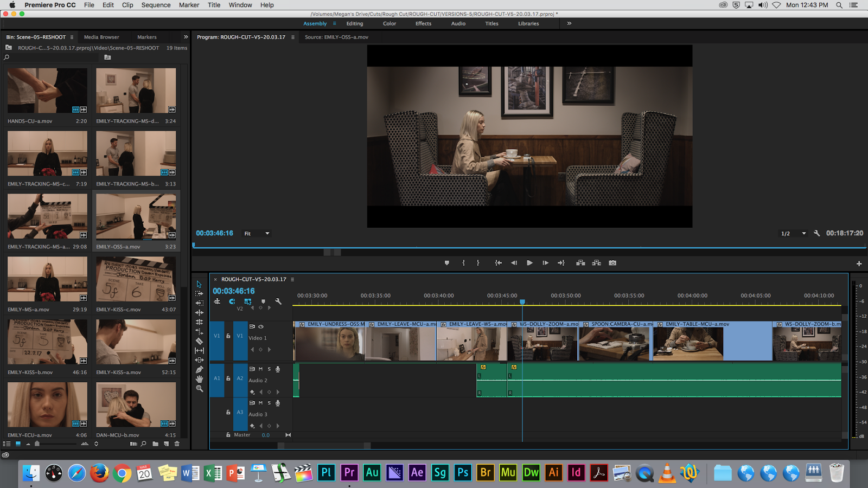The height and width of the screenshot is (488, 868).
Task: Create a new bin in Project panel
Action: point(155,444)
